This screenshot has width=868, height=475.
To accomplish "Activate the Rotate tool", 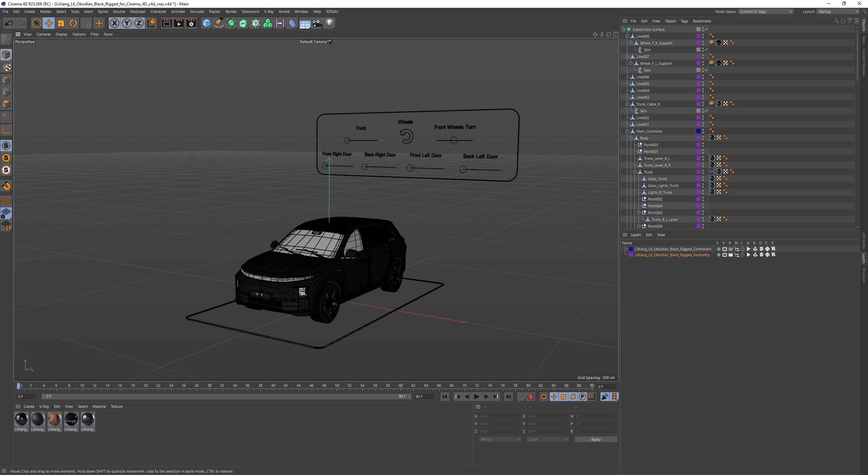I will tap(73, 23).
